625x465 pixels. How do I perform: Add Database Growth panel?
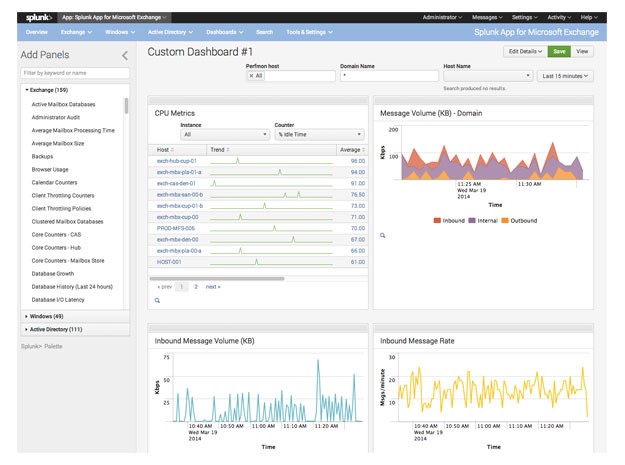click(x=53, y=274)
